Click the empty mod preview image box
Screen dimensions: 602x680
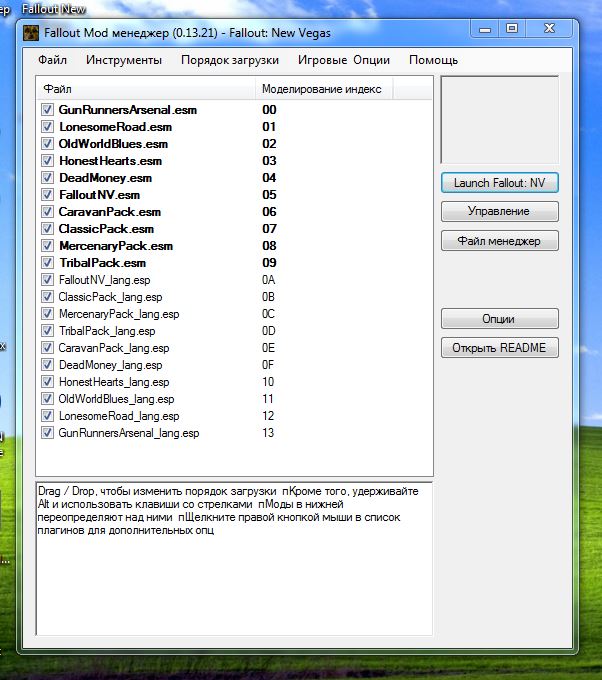click(500, 120)
